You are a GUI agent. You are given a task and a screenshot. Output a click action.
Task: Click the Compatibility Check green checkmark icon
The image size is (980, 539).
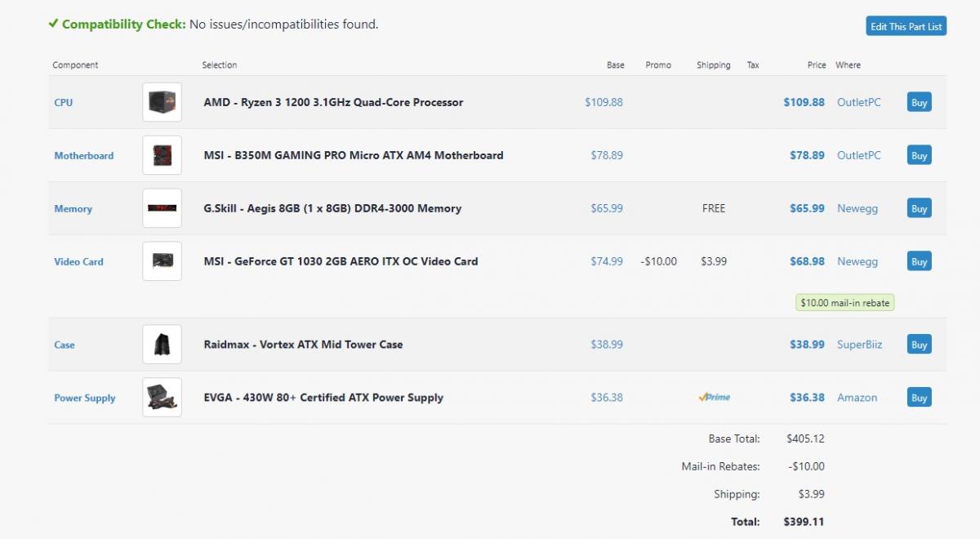pyautogui.click(x=53, y=24)
